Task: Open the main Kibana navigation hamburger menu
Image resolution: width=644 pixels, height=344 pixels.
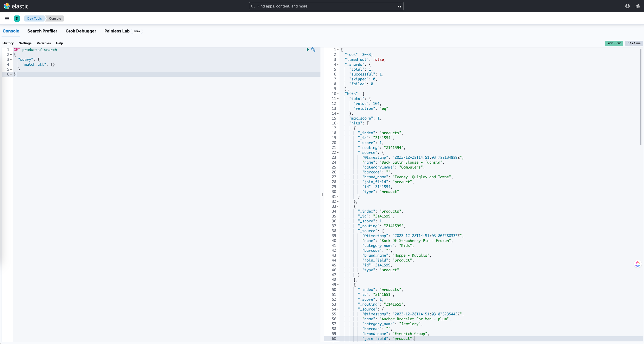Action: tap(7, 18)
